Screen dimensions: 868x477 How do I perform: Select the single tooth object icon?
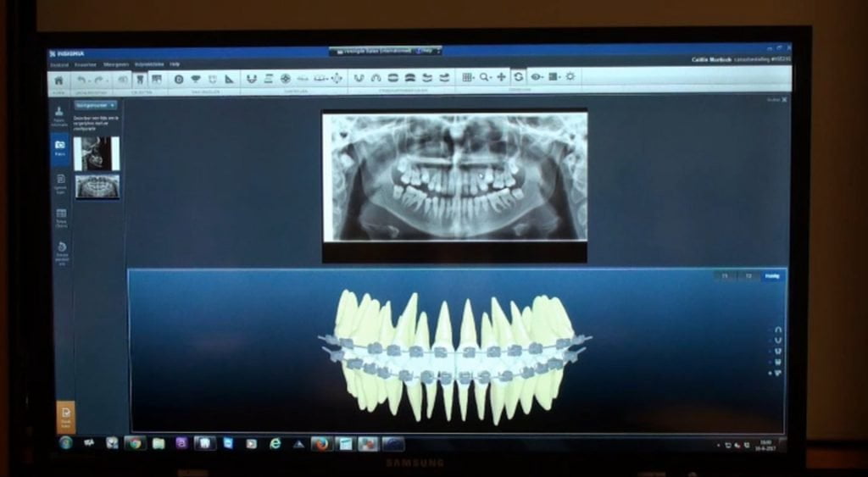[x=141, y=79]
